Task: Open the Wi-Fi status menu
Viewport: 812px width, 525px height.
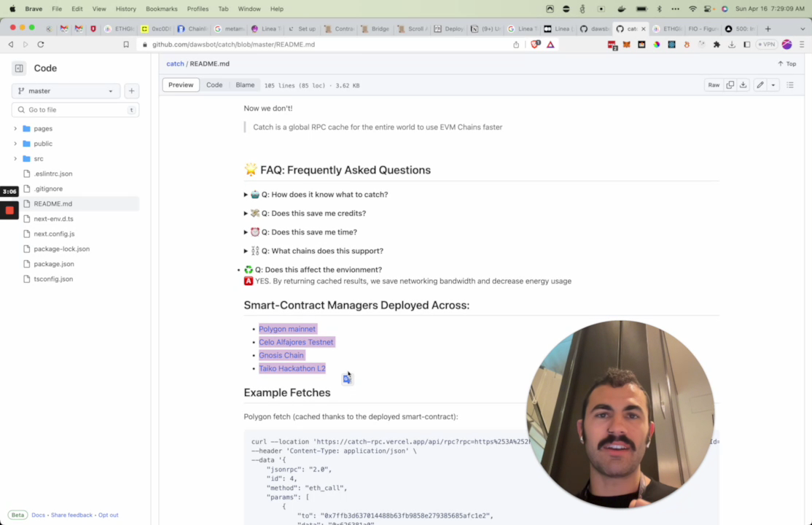Action: click(x=692, y=9)
